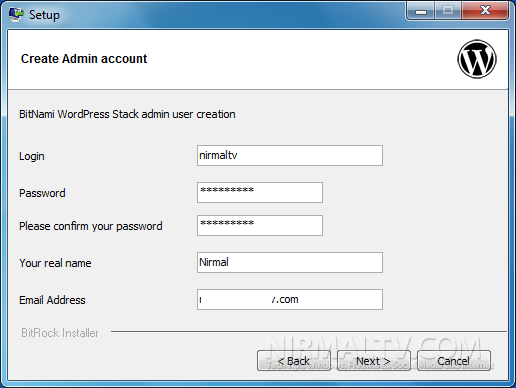Click the 'BitRock Installer' text
The height and width of the screenshot is (388, 516).
click(60, 333)
